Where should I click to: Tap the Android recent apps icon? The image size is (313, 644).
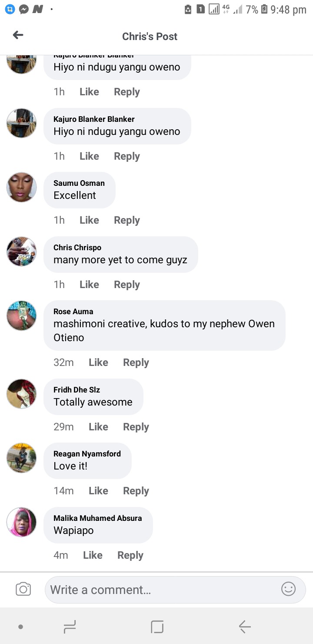coord(70,627)
